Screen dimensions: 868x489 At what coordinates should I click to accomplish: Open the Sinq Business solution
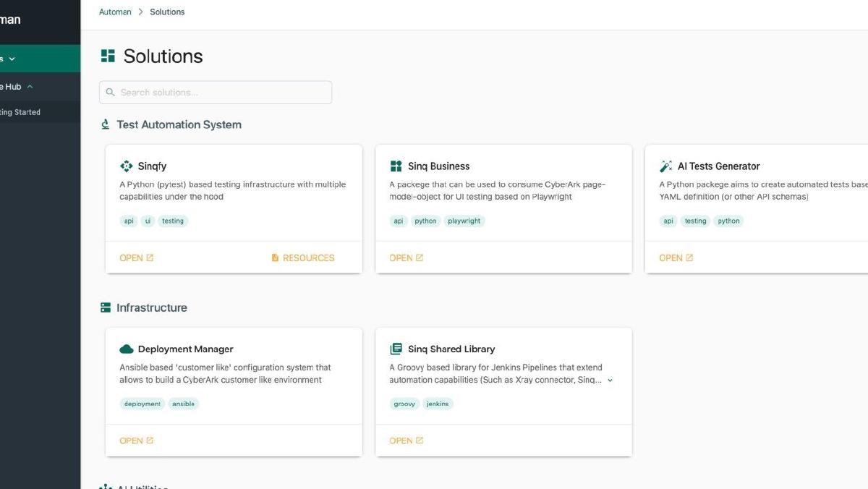tap(407, 258)
